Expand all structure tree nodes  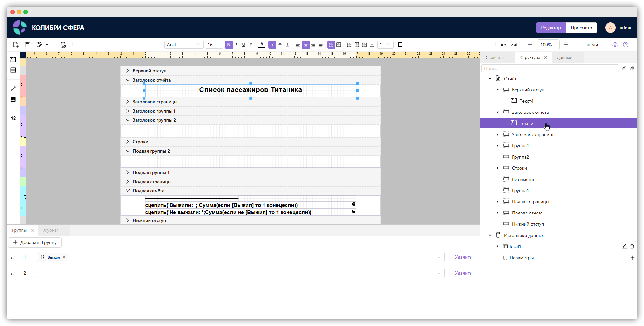tap(624, 68)
